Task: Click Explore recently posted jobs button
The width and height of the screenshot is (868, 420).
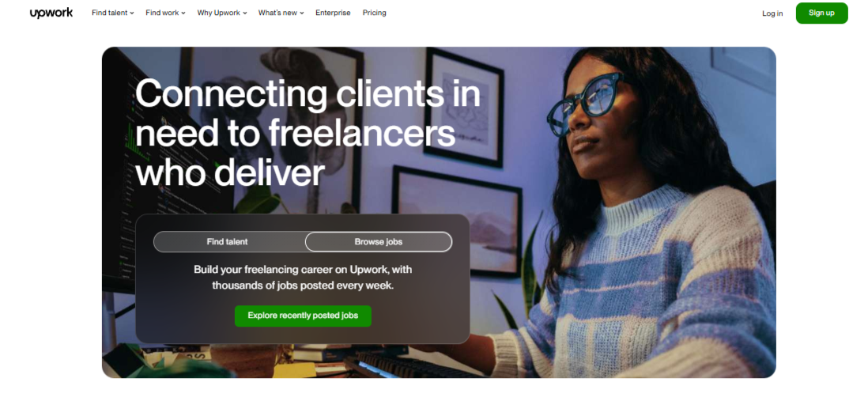Action: point(303,316)
